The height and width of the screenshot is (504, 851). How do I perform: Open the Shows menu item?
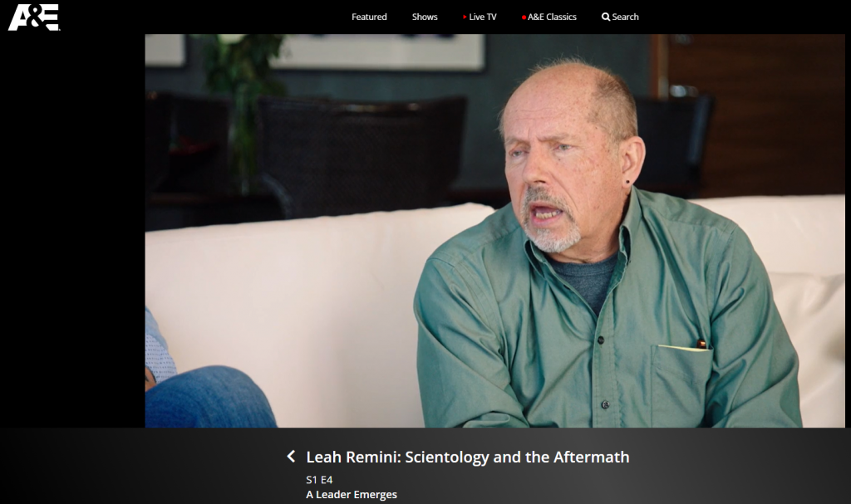click(x=425, y=17)
